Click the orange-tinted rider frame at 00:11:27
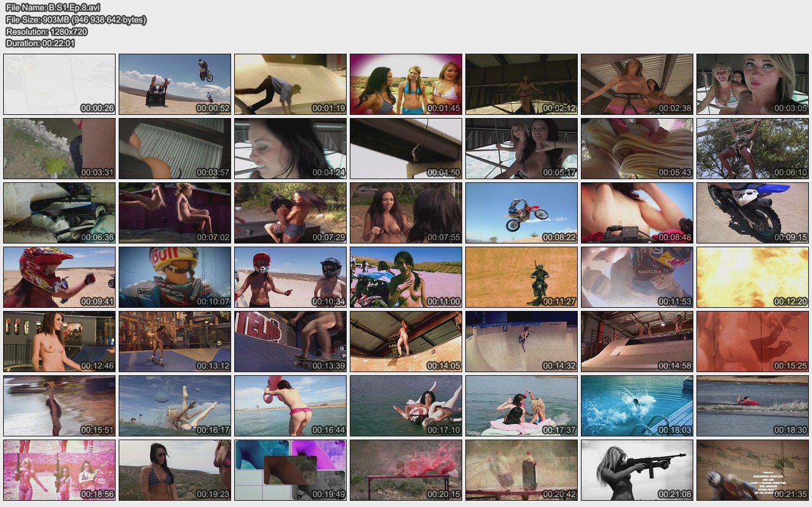Screen dimensions: 812x507 [x=522, y=277]
